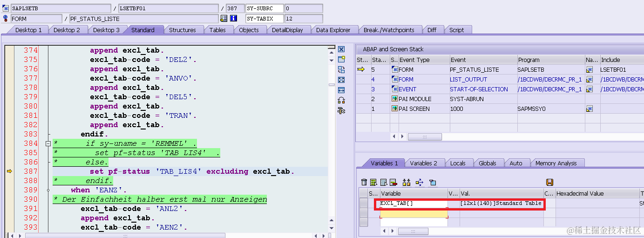Switch to Globals tab
Viewport: 644px width, 238px height.
coord(488,163)
